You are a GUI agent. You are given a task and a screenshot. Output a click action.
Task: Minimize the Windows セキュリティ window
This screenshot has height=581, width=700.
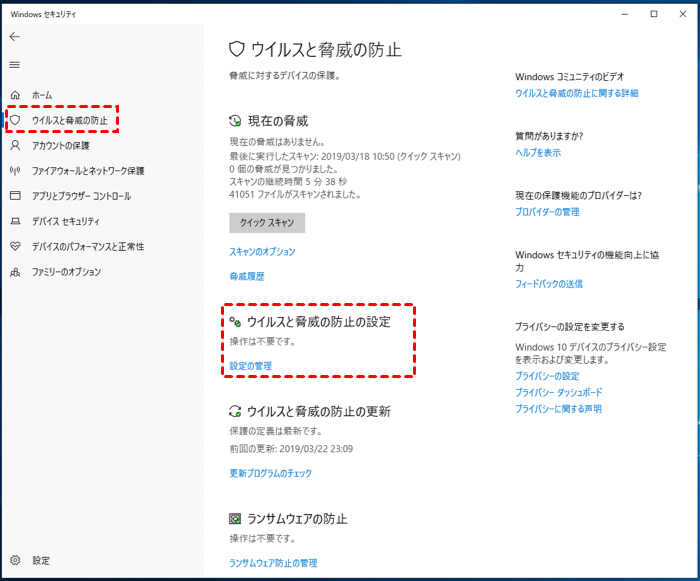pos(625,14)
